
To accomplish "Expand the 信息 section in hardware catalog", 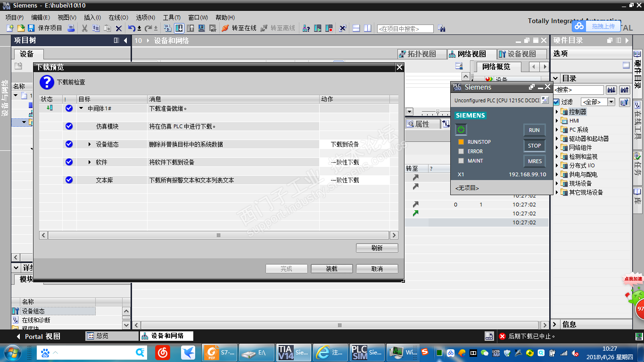I will point(556,324).
